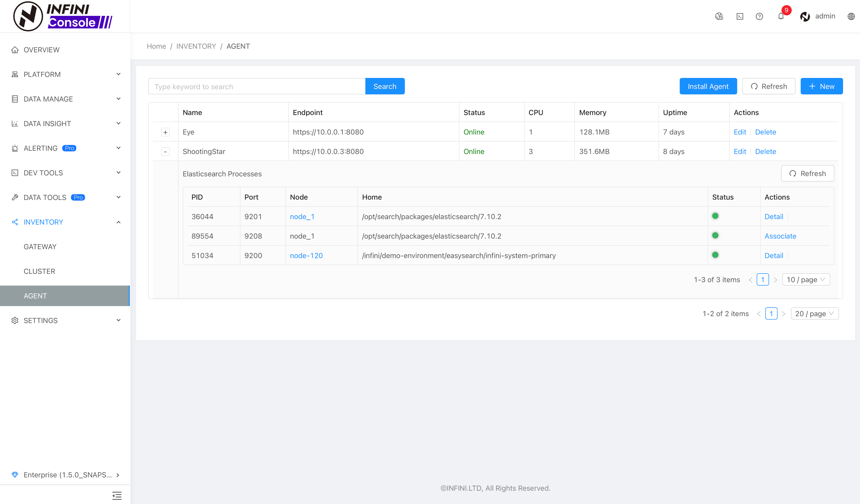Click the admin user profile icon
The height and width of the screenshot is (504, 860).
point(805,16)
